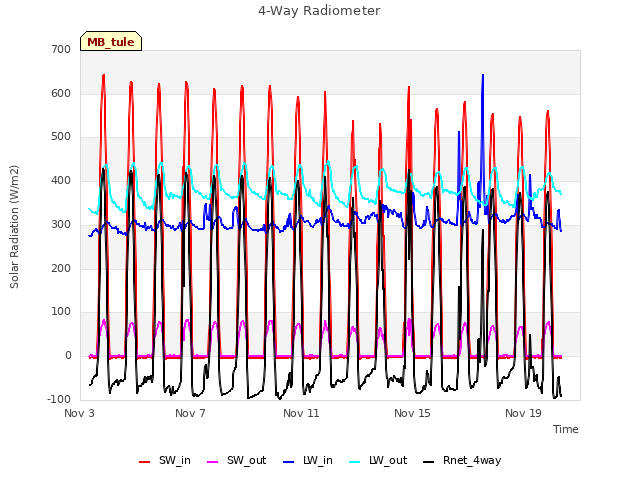Click the Time axis title

click(566, 429)
